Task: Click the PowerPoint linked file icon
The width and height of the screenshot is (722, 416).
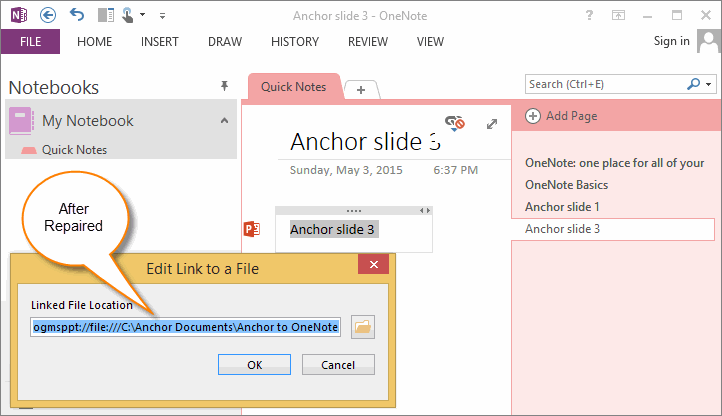Action: click(251, 229)
